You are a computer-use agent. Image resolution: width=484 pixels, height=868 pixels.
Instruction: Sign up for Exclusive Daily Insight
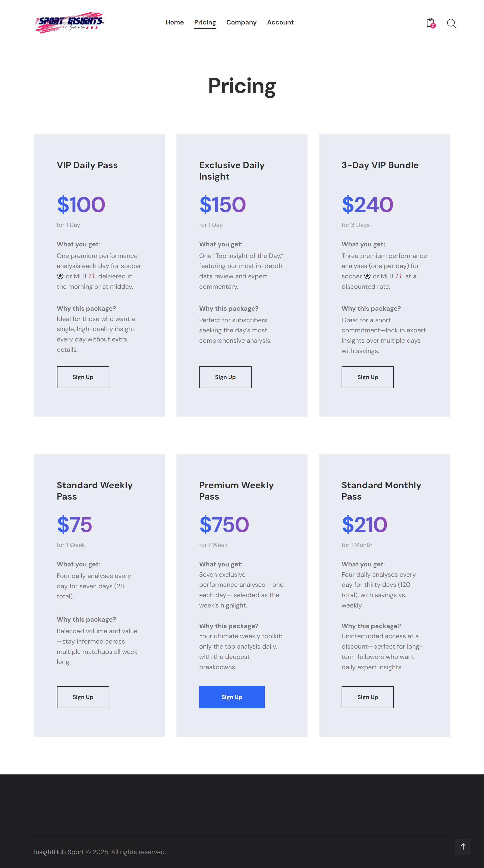tap(225, 377)
